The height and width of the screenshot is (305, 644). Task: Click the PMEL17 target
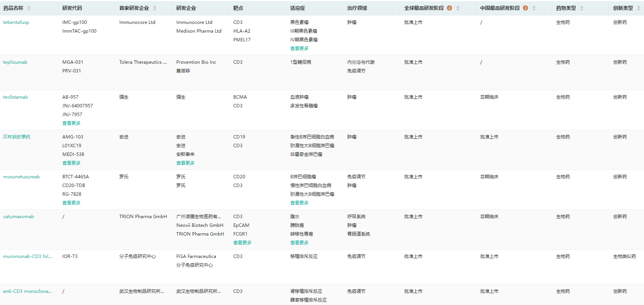(x=242, y=40)
